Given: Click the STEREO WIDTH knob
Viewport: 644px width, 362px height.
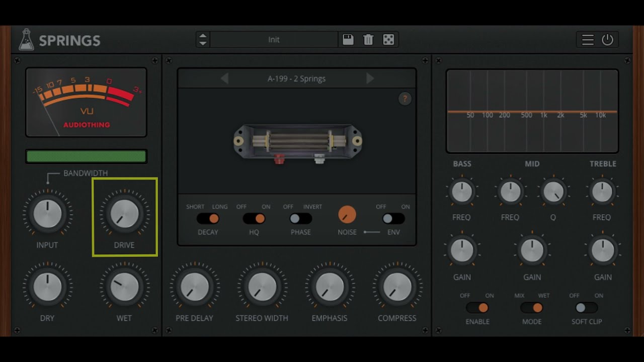Looking at the screenshot, I should coord(262,287).
